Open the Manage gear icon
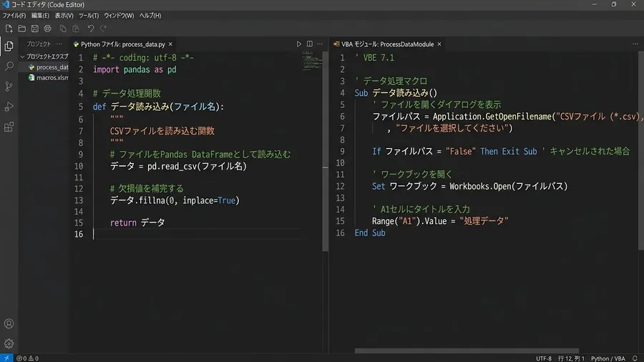Viewport: 644px width, 362px height. point(9,343)
